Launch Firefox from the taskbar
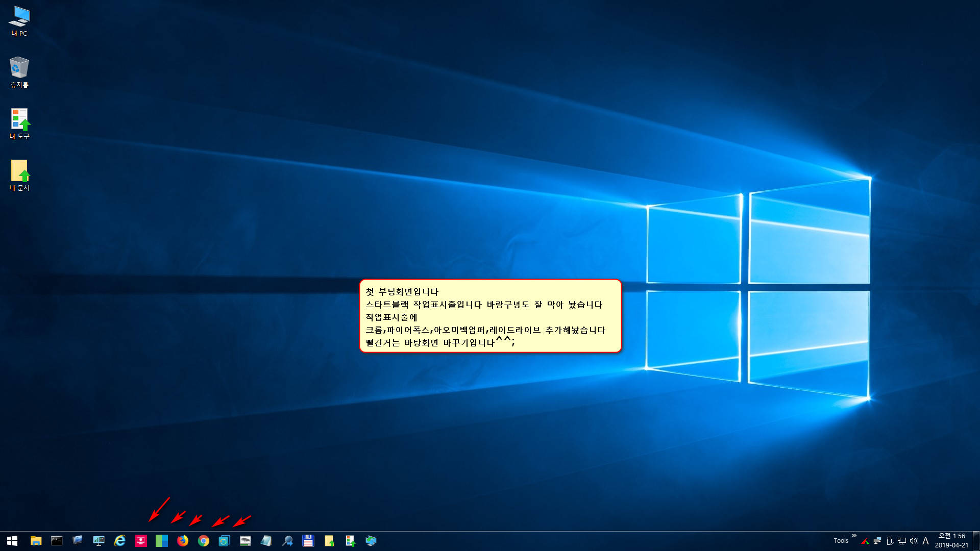 tap(183, 541)
